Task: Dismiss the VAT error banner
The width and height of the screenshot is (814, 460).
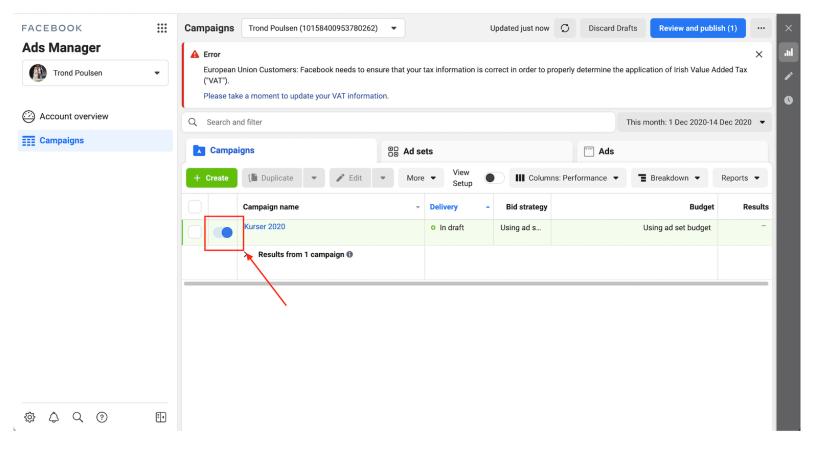Action: (x=759, y=54)
